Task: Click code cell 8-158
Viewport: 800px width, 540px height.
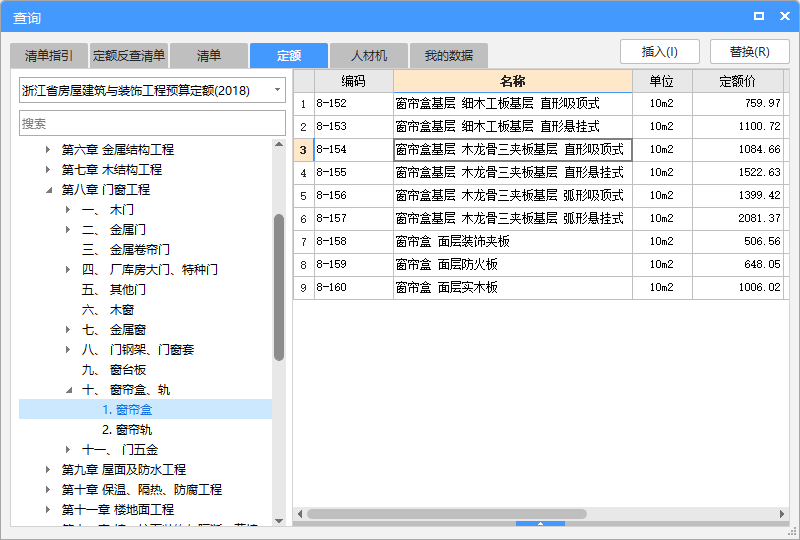Action: 354,241
